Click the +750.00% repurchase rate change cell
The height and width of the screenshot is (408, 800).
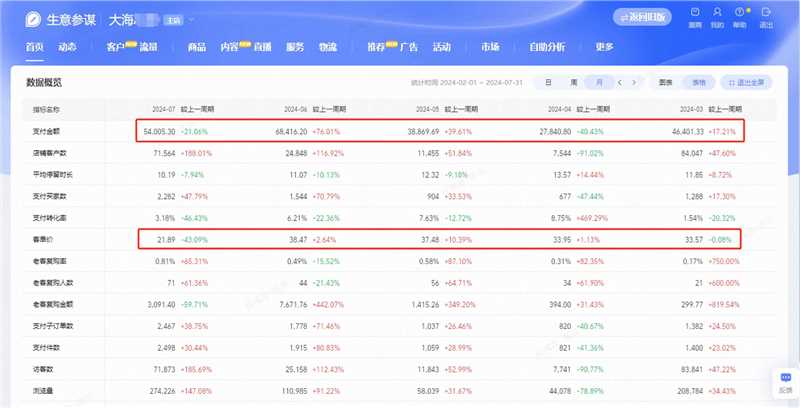point(724,261)
